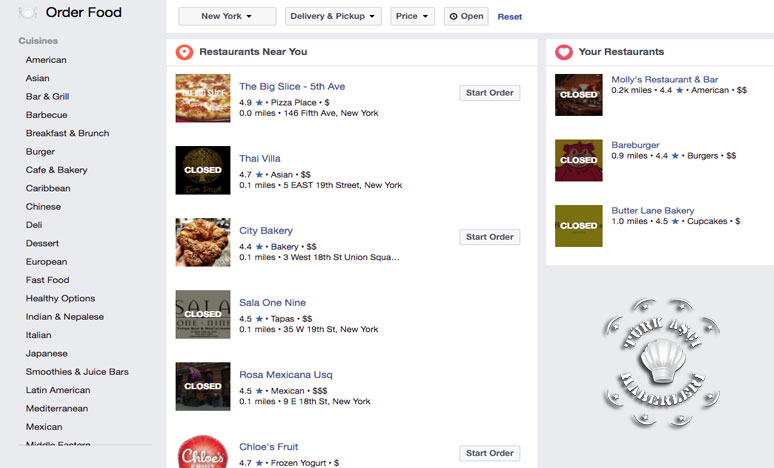Select the Barbecue cuisine
Screen dimensions: 774x468
pyautogui.click(x=46, y=115)
